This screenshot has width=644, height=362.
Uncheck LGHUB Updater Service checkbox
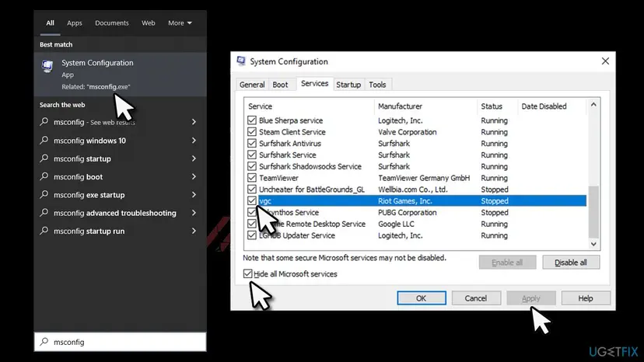(x=252, y=235)
